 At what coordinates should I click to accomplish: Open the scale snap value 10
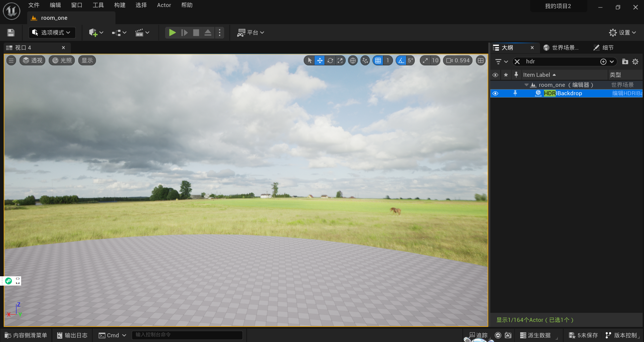[x=435, y=60]
